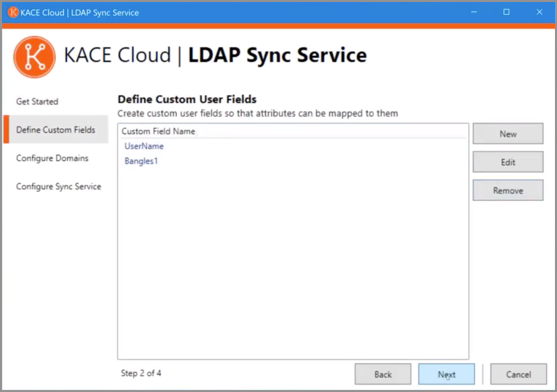Click empty area of custom fields list
Image resolution: width=557 pixels, height=392 pixels.
point(293,269)
